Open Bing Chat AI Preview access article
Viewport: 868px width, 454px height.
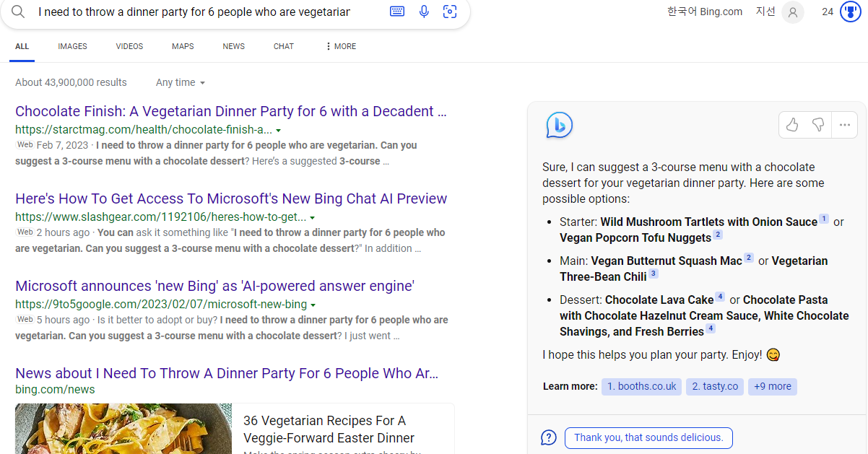pos(231,198)
